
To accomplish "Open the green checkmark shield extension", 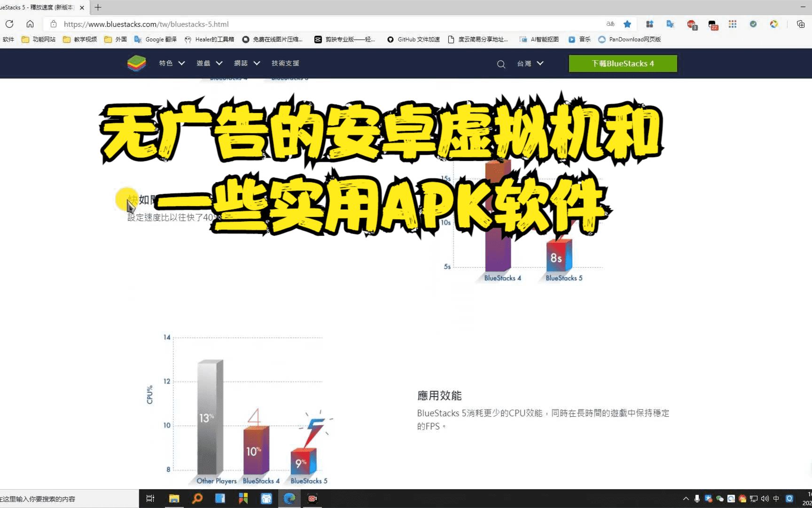I will 753,24.
